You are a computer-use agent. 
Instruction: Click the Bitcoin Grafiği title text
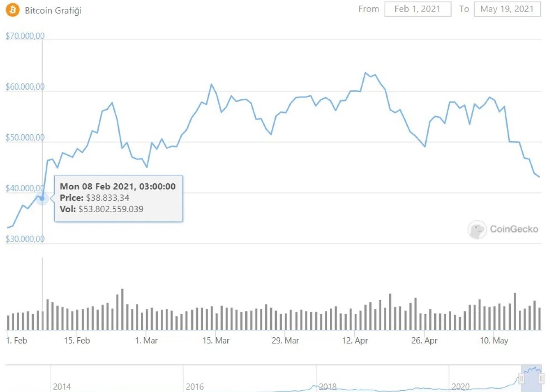pos(53,10)
